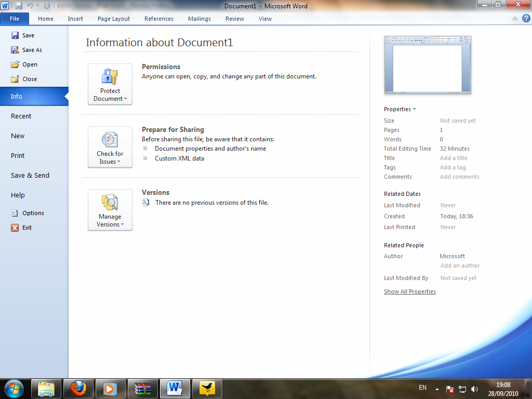Image resolution: width=532 pixels, height=399 pixels.
Task: Open the Windows Start orb
Action: 14,389
